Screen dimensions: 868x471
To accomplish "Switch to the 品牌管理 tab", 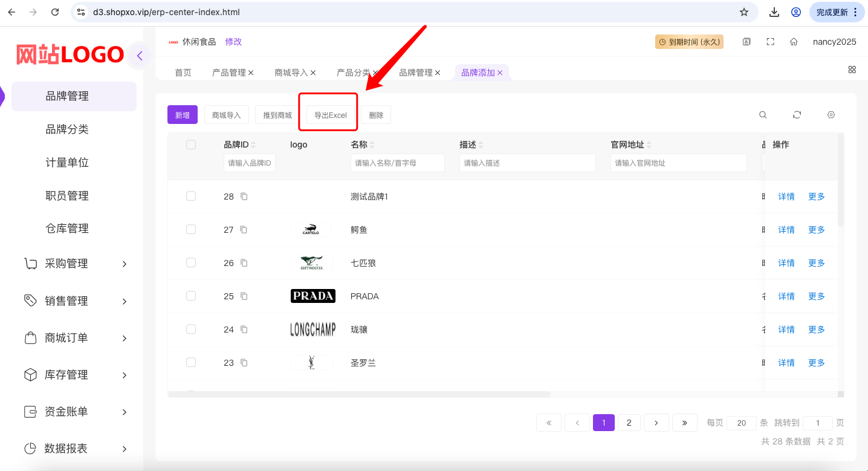I will pos(416,73).
